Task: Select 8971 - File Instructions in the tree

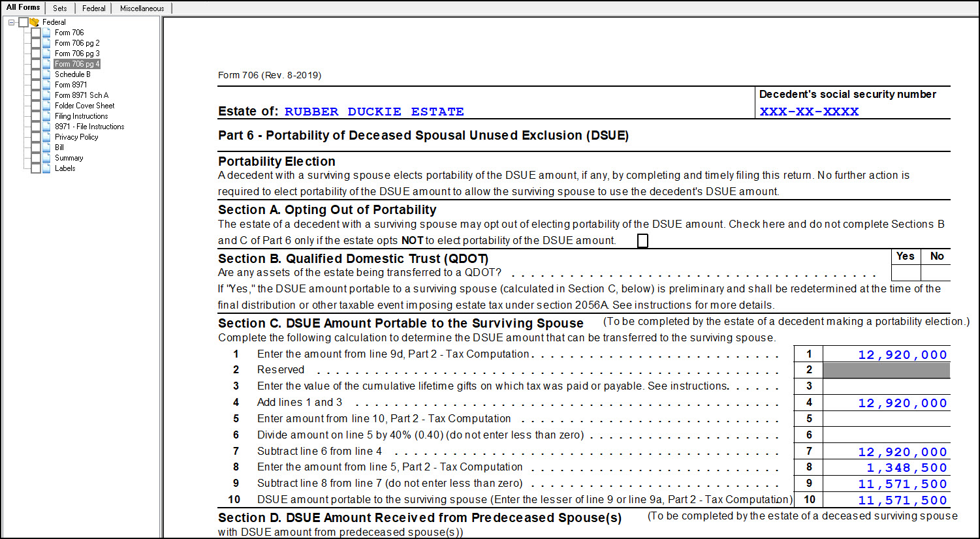Action: click(89, 127)
